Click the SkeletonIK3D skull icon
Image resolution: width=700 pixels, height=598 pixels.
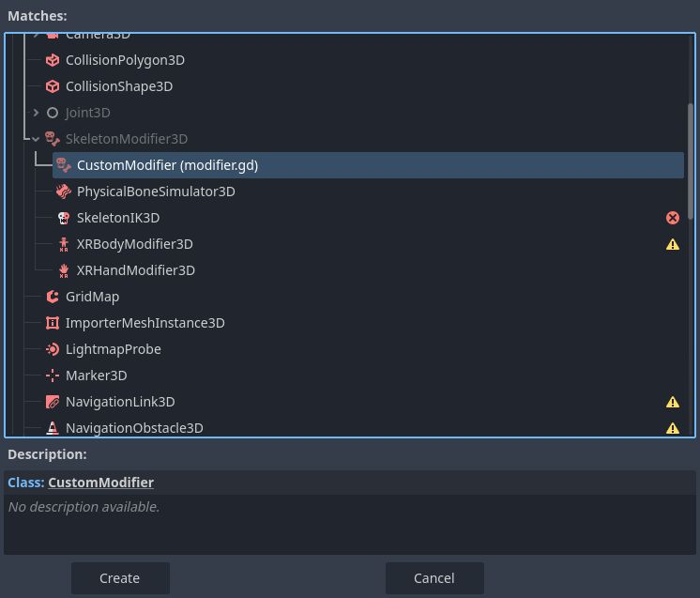click(x=64, y=218)
